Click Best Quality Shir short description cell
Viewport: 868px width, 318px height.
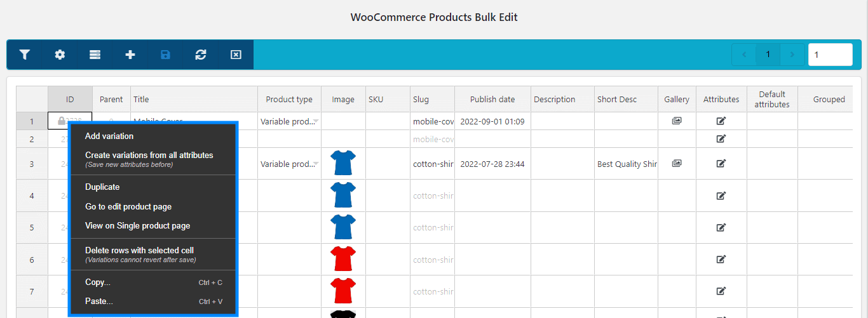pos(626,164)
